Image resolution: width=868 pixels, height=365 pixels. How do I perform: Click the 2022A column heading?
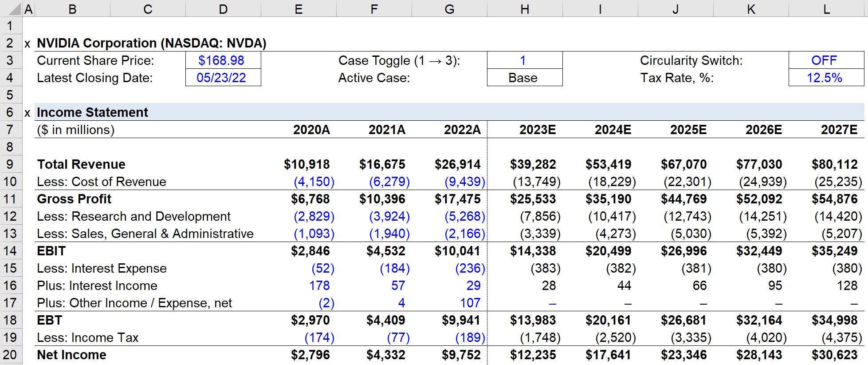point(462,130)
